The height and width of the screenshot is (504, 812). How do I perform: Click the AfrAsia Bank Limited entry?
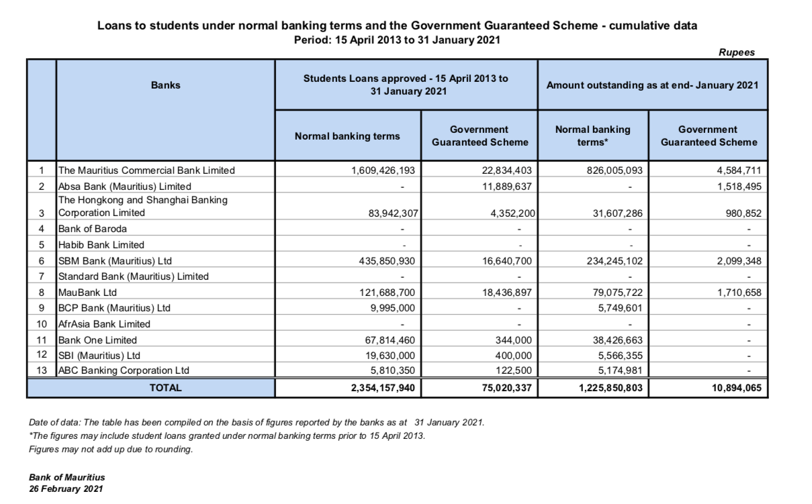pyautogui.click(x=104, y=324)
